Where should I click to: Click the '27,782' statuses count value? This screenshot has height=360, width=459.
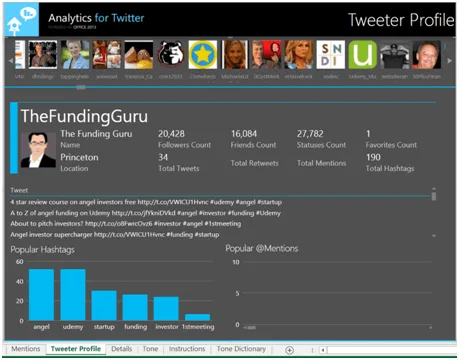point(310,134)
